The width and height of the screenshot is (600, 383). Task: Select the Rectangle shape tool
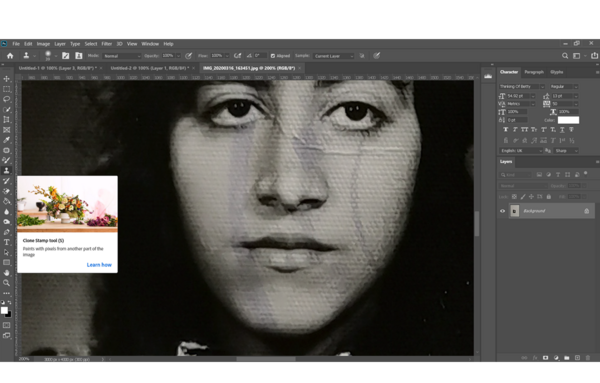pyautogui.click(x=7, y=262)
